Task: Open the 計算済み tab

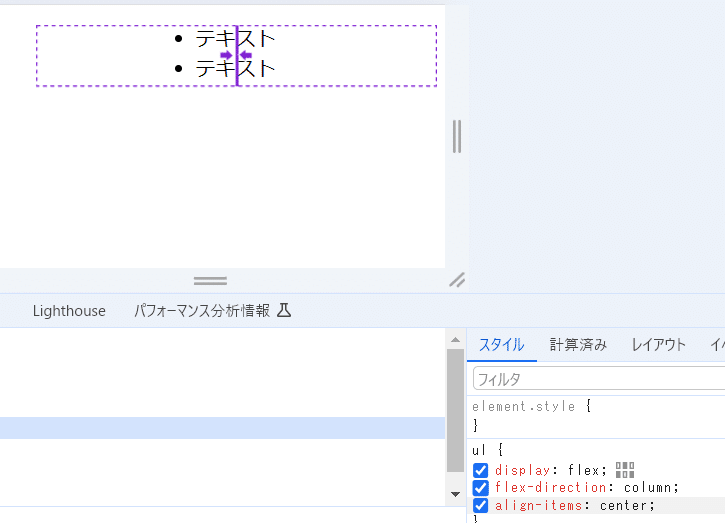Action: coord(578,345)
